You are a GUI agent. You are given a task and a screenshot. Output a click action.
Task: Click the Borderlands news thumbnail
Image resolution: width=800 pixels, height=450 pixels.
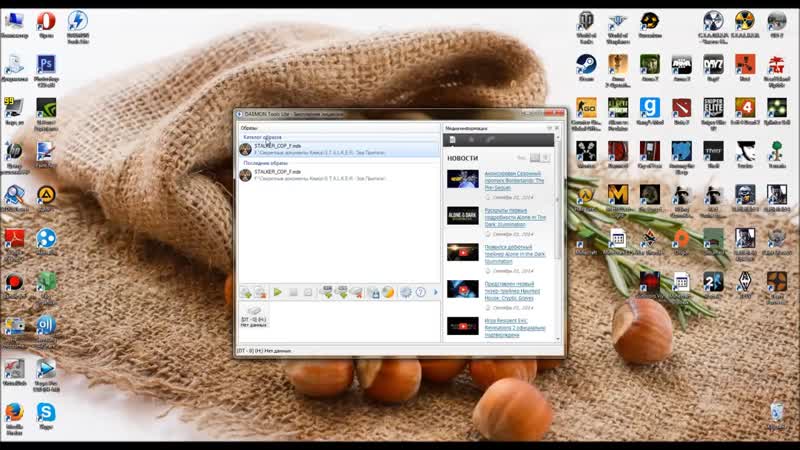(463, 179)
